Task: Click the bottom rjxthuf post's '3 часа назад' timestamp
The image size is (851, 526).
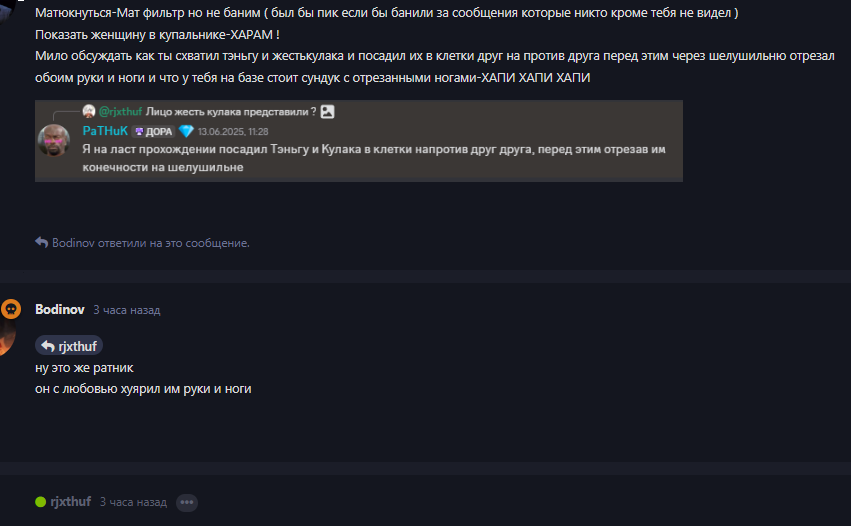Action: pyautogui.click(x=133, y=502)
